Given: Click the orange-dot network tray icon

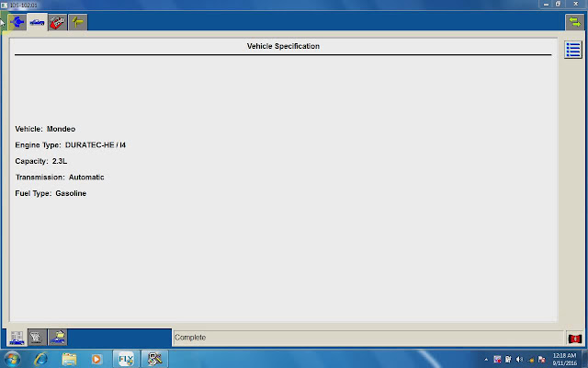Looking at the screenshot, I should pyautogui.click(x=531, y=360).
